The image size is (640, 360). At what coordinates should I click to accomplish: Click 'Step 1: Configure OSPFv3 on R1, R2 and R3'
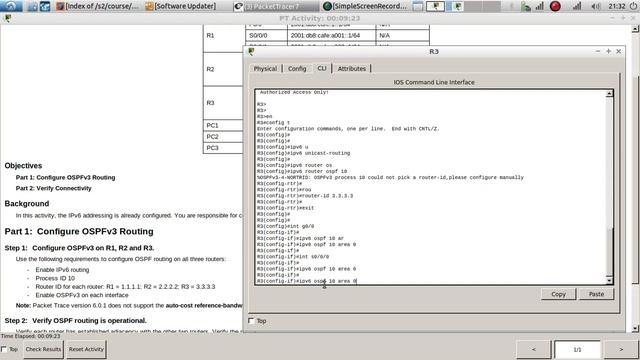(x=79, y=248)
